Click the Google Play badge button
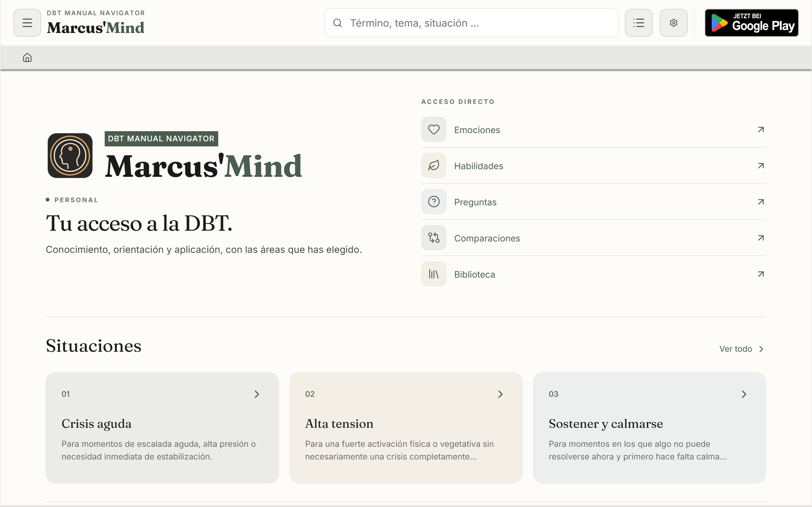 [x=751, y=23]
